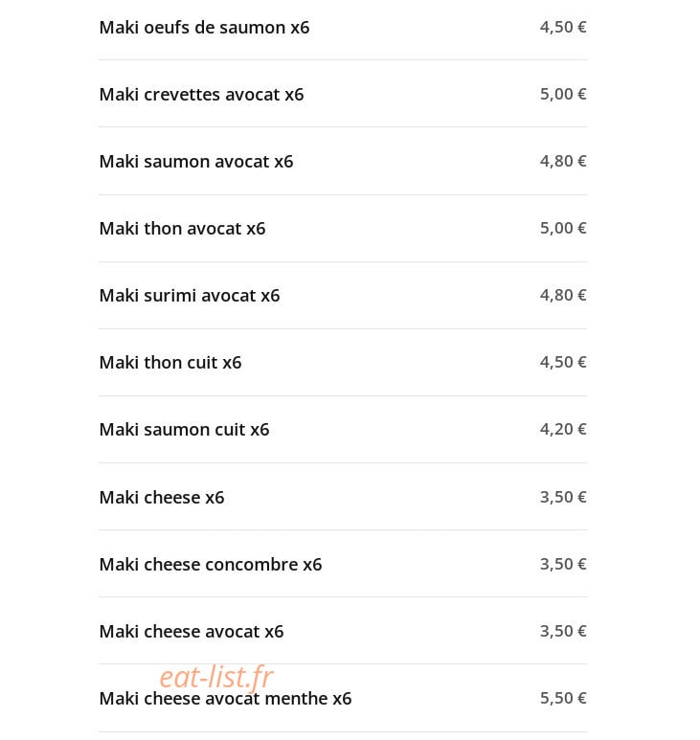Select Maki crevettes avocat x6 item

[x=201, y=95]
